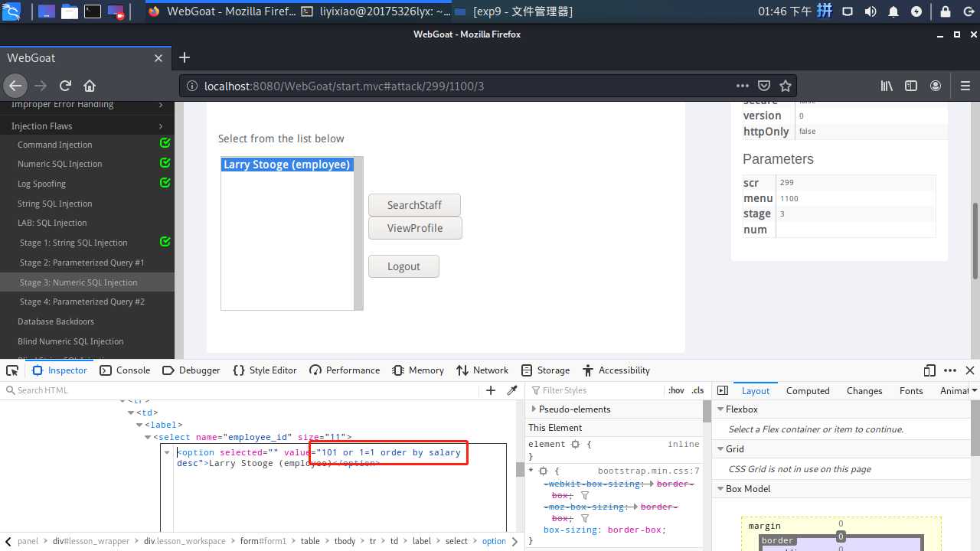Image resolution: width=980 pixels, height=551 pixels.
Task: Open the Kali applications menu icon
Action: pyautogui.click(x=11, y=11)
